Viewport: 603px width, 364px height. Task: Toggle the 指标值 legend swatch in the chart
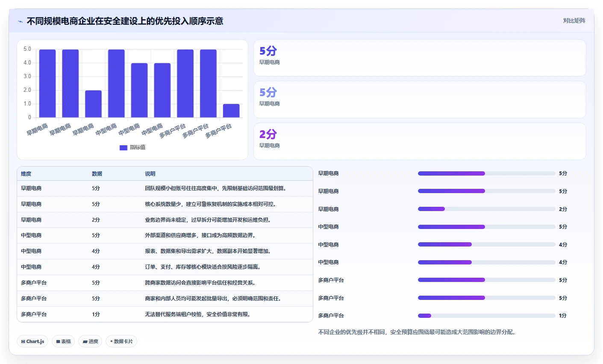(x=124, y=147)
